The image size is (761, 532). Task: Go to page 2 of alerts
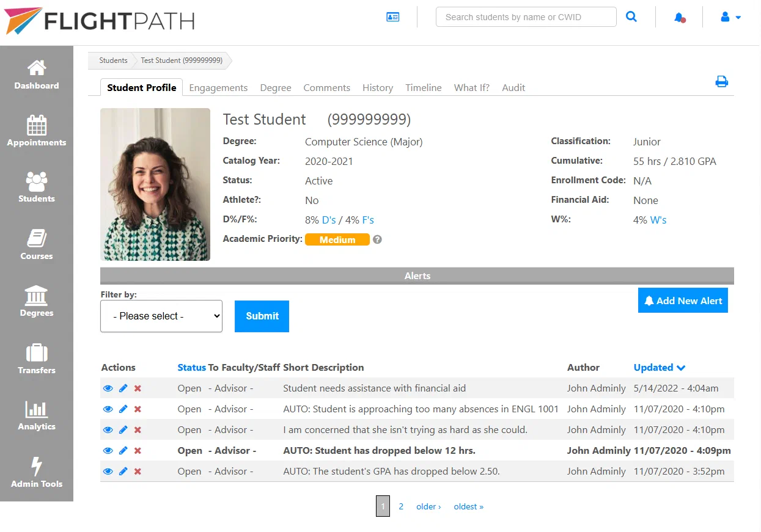pos(401,506)
